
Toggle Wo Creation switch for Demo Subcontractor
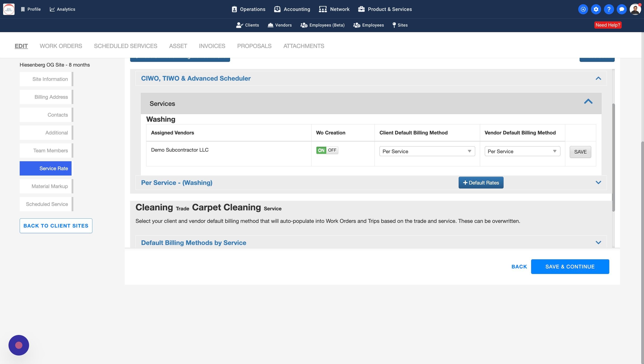tap(327, 150)
